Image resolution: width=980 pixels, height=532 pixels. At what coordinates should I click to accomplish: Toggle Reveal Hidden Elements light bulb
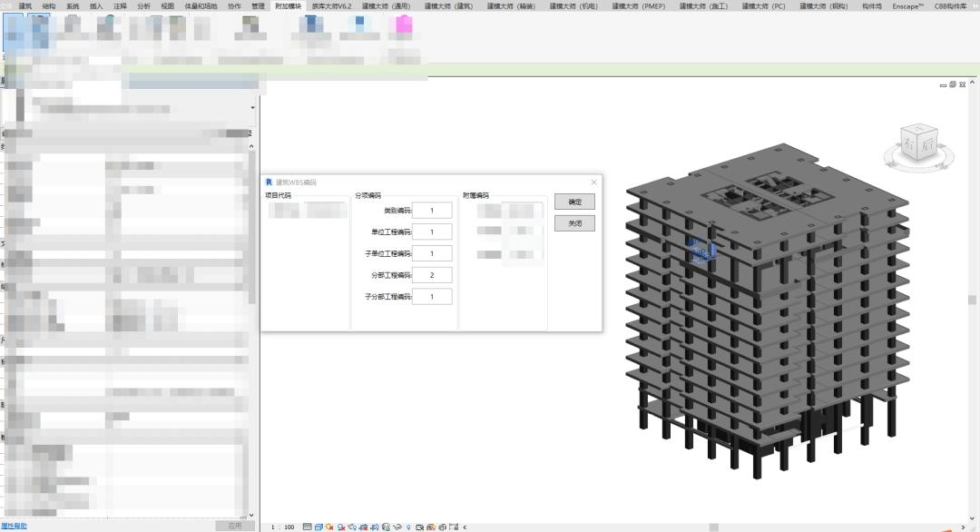coord(408,527)
